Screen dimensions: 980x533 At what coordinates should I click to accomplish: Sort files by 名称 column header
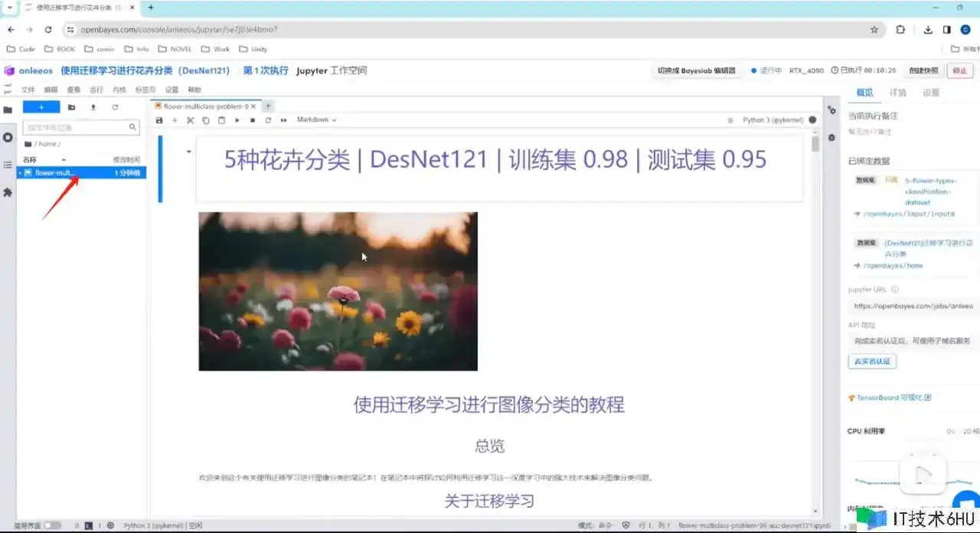pyautogui.click(x=29, y=159)
